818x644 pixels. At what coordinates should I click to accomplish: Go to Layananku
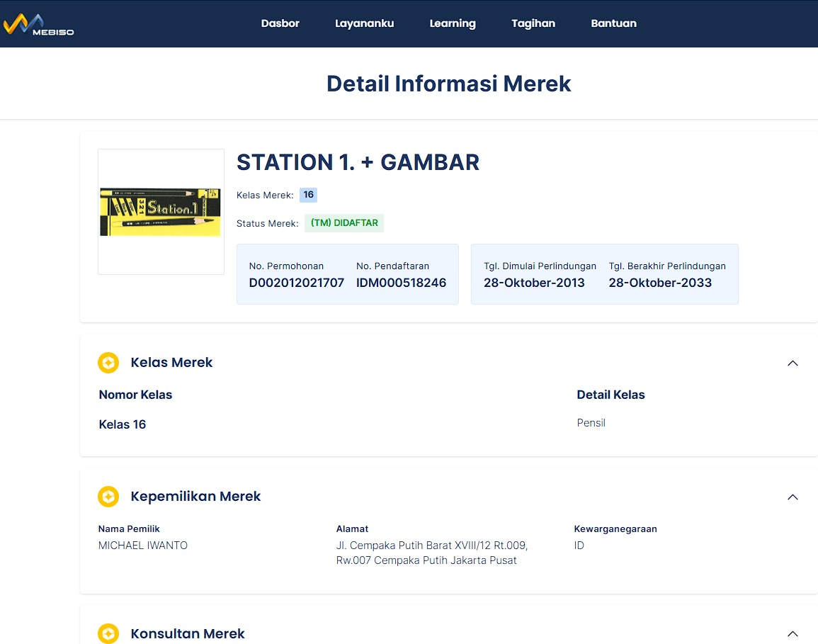click(364, 23)
